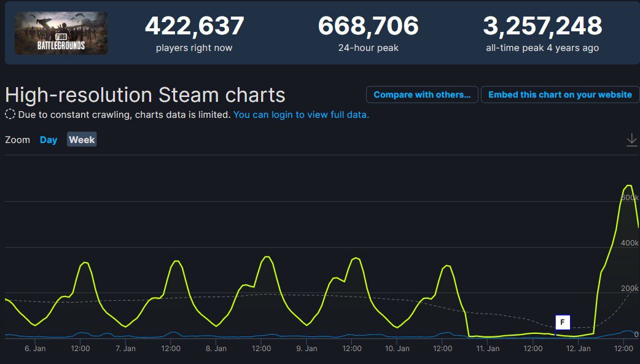Click the 3,257,248 all-time peak figure
Viewport: 640px width, 364px height.
pos(542,26)
